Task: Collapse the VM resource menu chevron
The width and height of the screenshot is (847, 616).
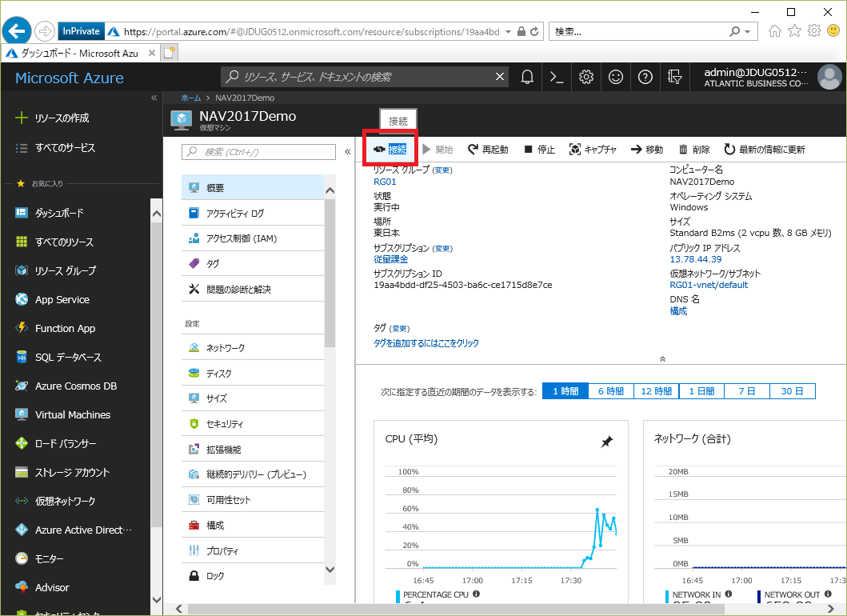Action: coord(347,152)
